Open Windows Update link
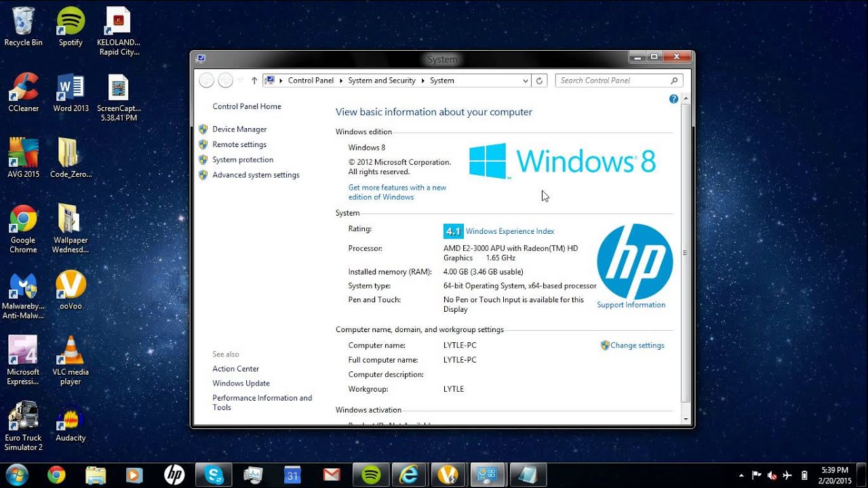Viewport: 868px width, 488px height. (241, 384)
